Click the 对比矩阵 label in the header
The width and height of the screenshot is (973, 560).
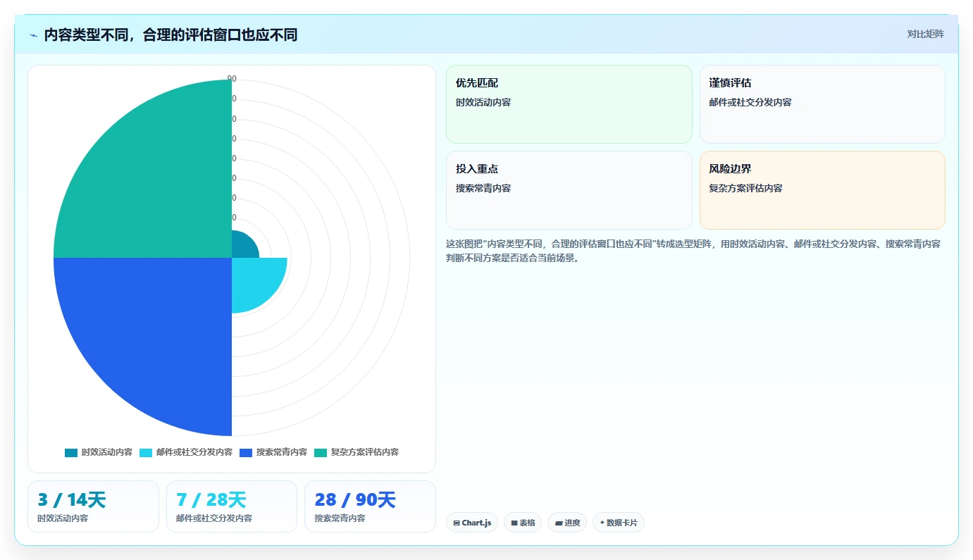coord(925,34)
